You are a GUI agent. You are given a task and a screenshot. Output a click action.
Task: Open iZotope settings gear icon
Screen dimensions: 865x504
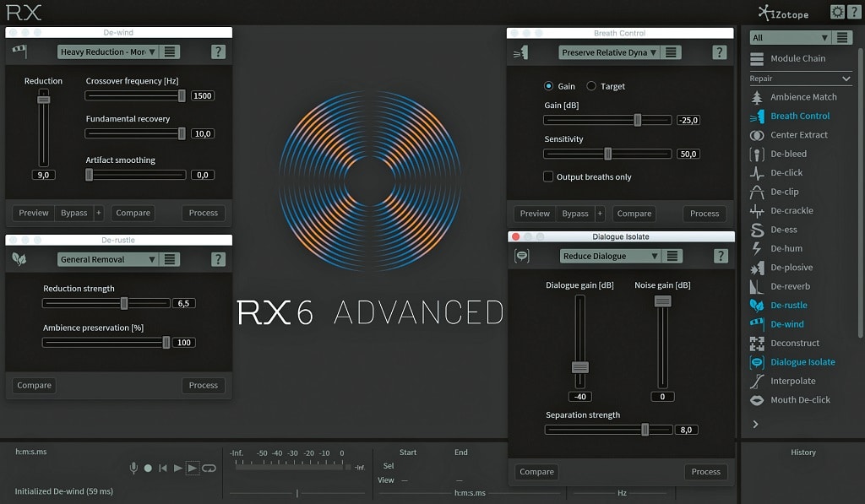pos(837,12)
